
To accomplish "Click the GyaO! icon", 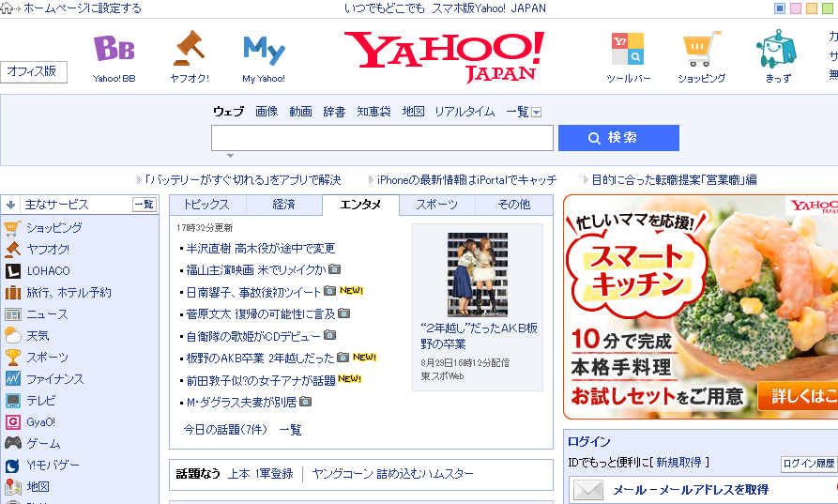I will point(12,422).
